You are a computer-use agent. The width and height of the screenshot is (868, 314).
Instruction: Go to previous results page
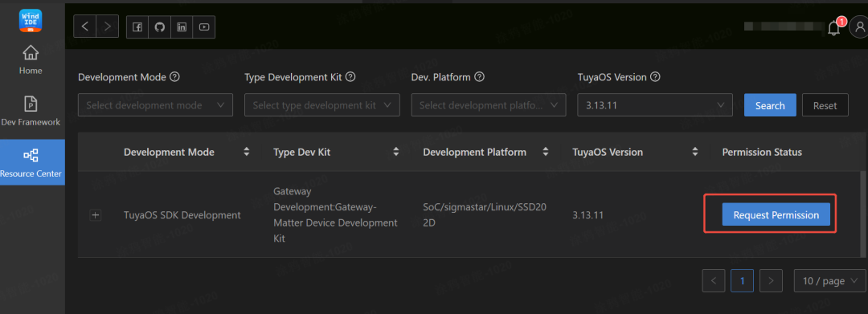(x=714, y=281)
